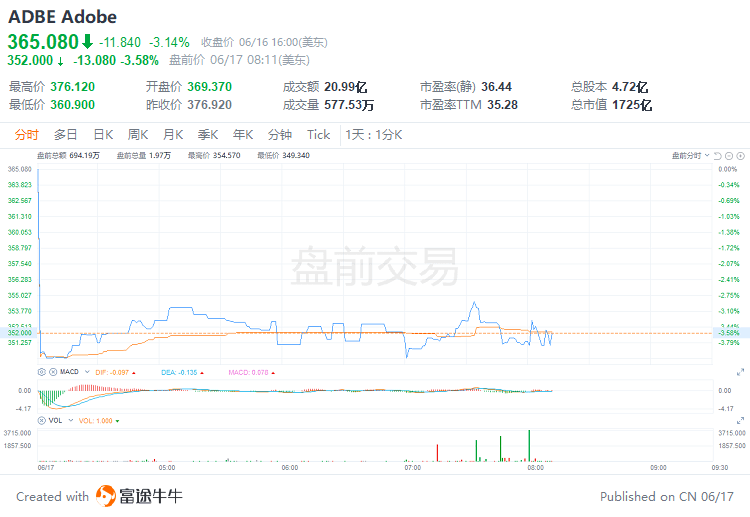Click the Futu bull logo icon
This screenshot has width=750, height=517.
pyautogui.click(x=105, y=496)
